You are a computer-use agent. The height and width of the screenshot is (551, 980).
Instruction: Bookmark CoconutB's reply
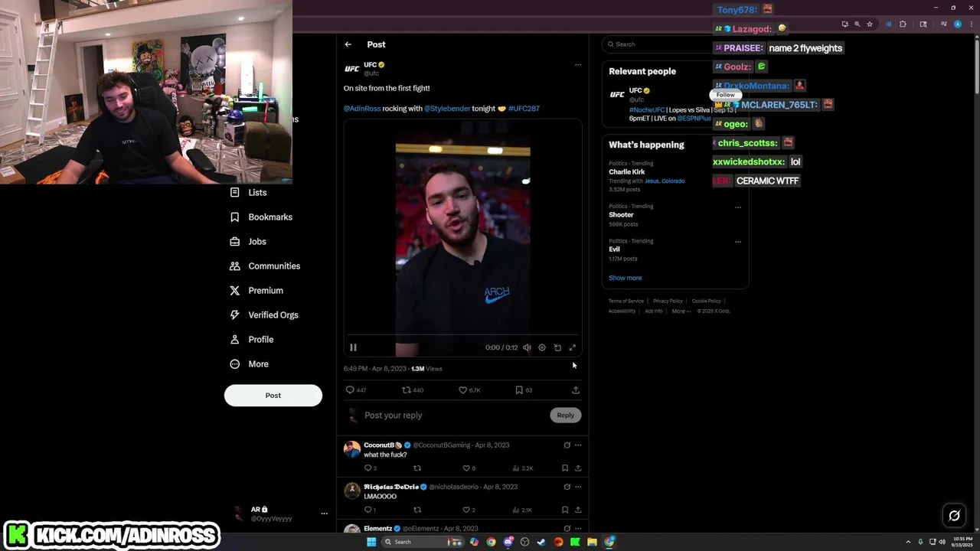565,468
